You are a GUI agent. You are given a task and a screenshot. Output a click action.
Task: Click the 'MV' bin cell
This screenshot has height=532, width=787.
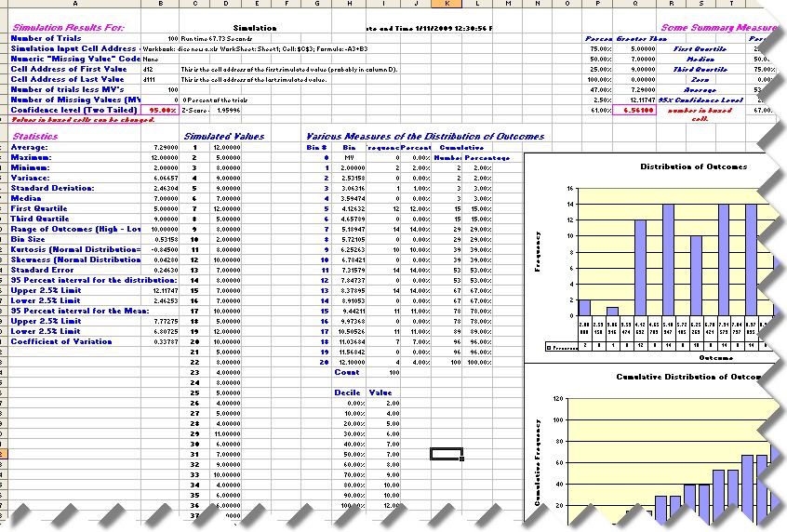[x=350, y=157]
